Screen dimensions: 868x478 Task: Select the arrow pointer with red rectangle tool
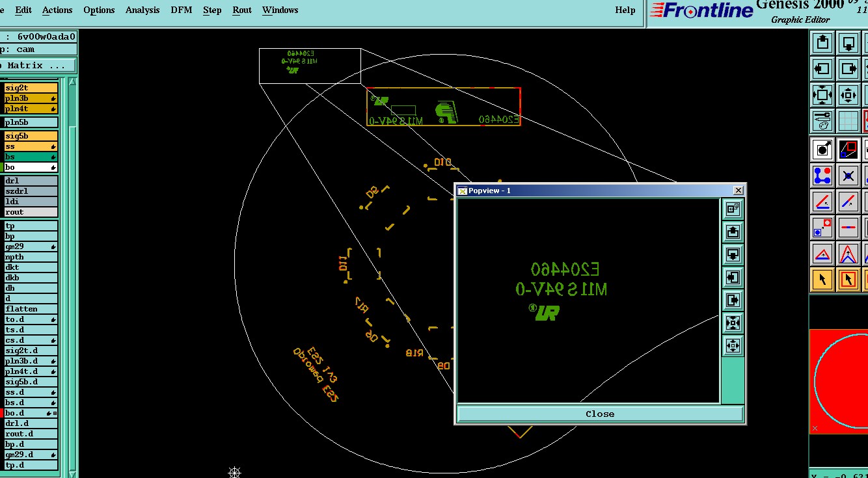click(x=848, y=280)
